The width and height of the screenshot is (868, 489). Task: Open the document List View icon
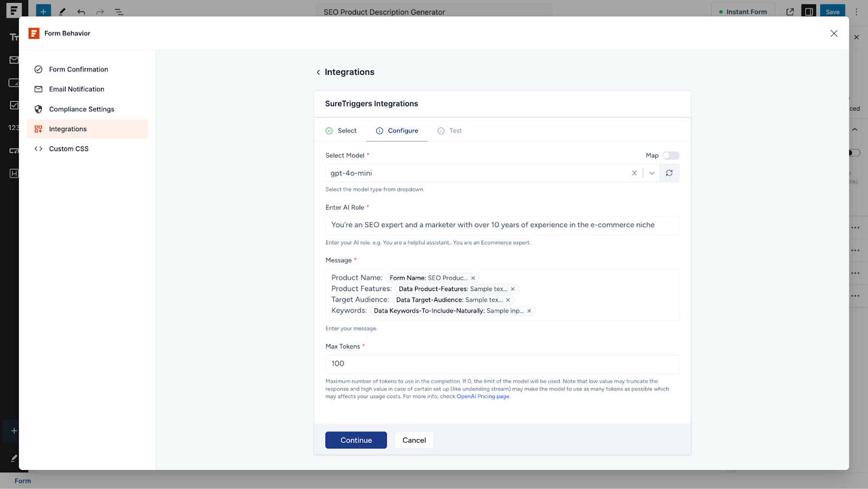coord(119,11)
